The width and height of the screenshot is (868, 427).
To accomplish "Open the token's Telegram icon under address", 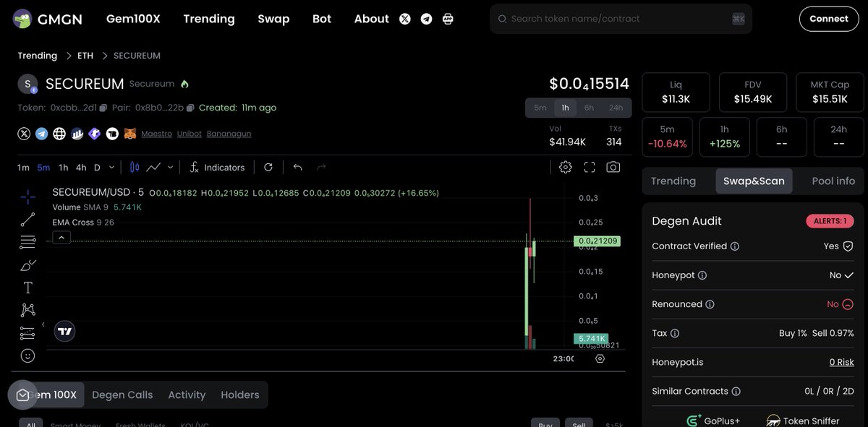I will click(42, 134).
